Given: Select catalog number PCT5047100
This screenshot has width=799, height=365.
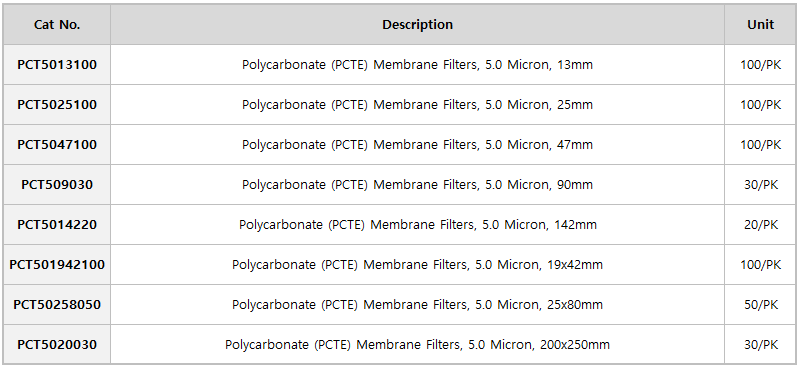Looking at the screenshot, I should click(57, 144).
